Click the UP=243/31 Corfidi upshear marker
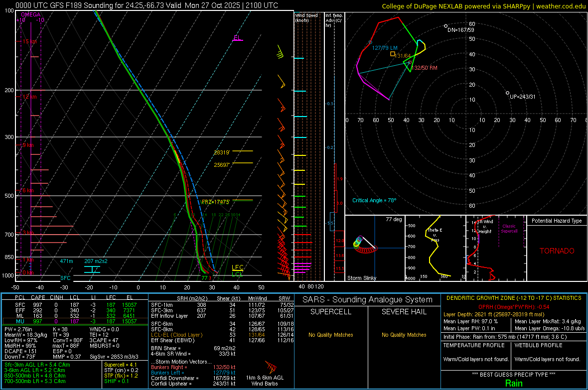The width and height of the screenshot is (588, 390). [507, 93]
